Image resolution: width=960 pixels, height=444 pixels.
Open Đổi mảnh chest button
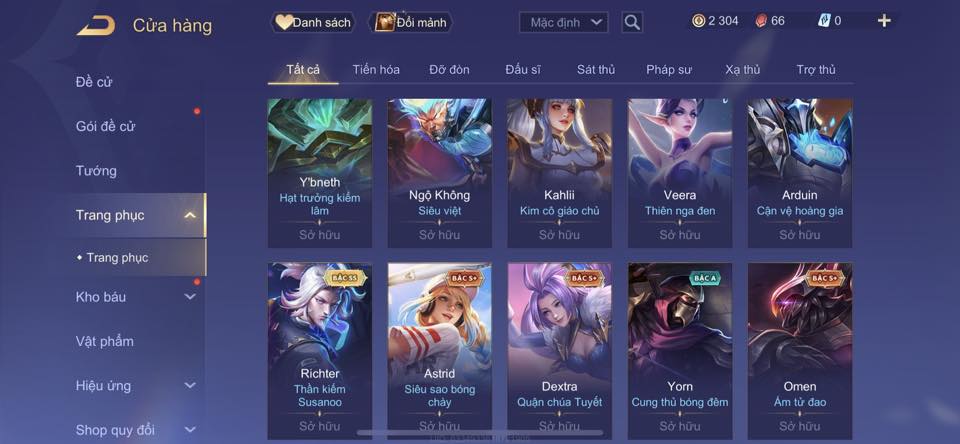411,23
